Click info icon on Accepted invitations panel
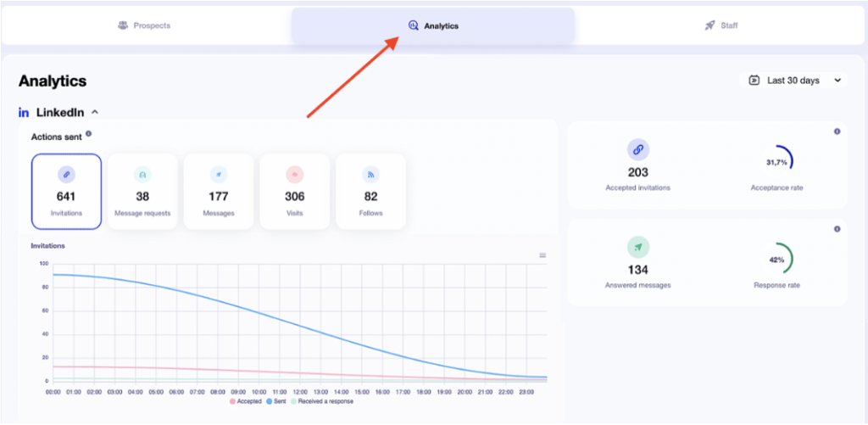 click(x=837, y=131)
